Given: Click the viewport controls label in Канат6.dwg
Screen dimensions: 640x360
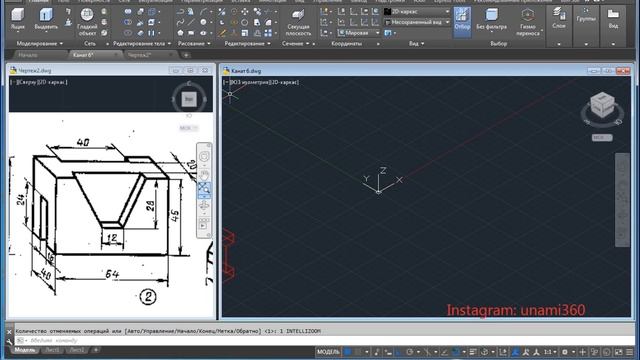Looking at the screenshot, I should (261, 82).
